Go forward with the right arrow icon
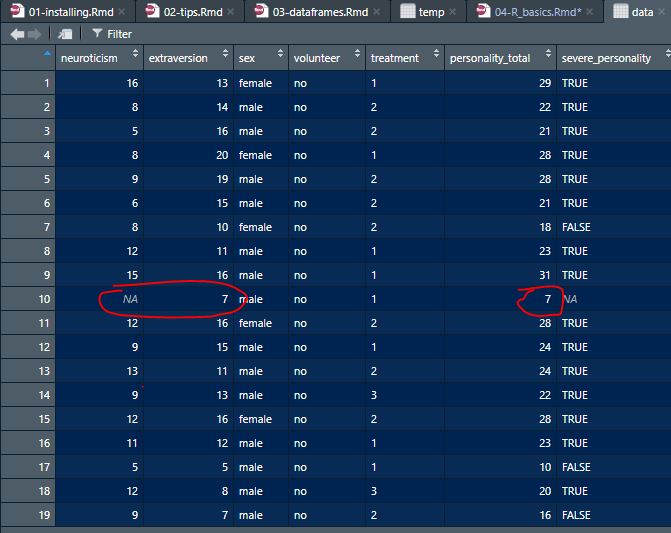Viewport: 671px width, 533px height. coord(34,34)
